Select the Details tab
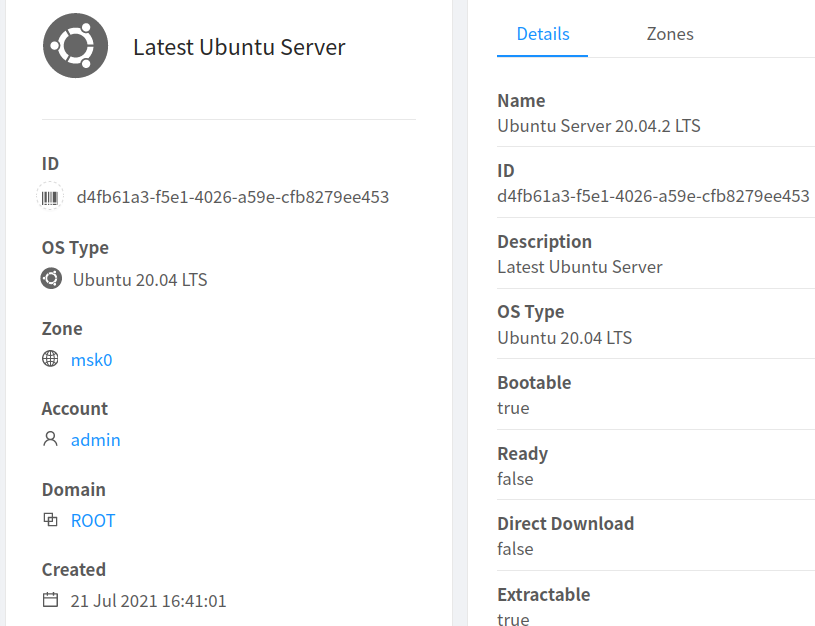Viewport: 815px width, 626px height. click(x=542, y=33)
